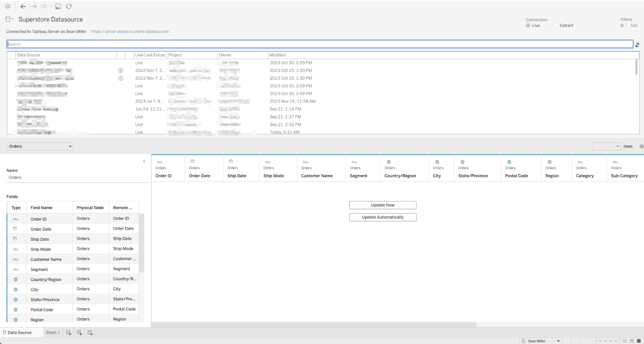The image size is (644, 344).
Task: Click the refresh data source toolbar icon
Action: click(69, 6)
